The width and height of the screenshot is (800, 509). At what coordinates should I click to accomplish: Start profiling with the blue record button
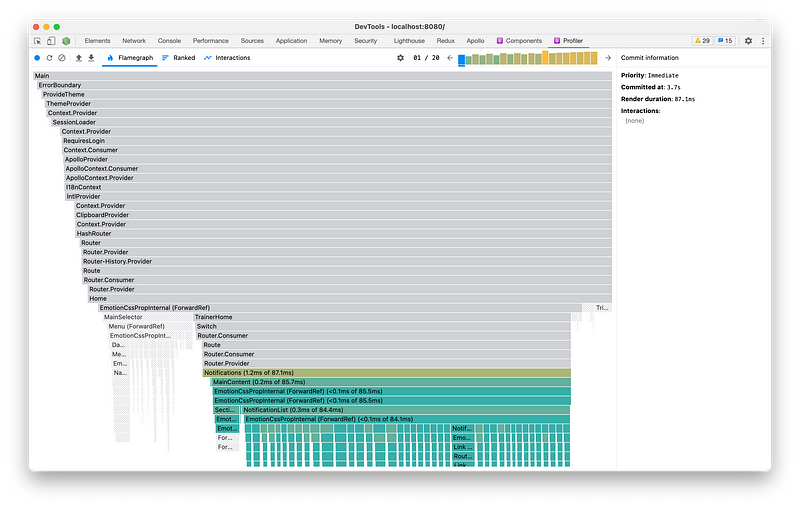[37, 58]
